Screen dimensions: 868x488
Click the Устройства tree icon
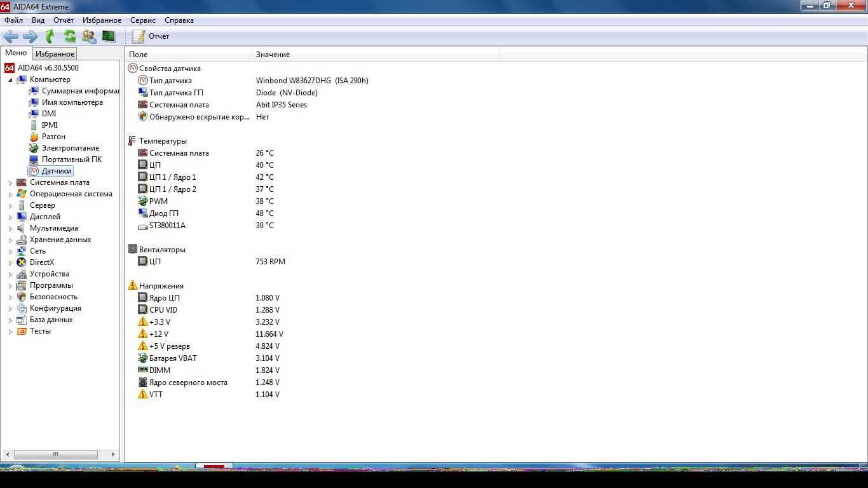22,274
